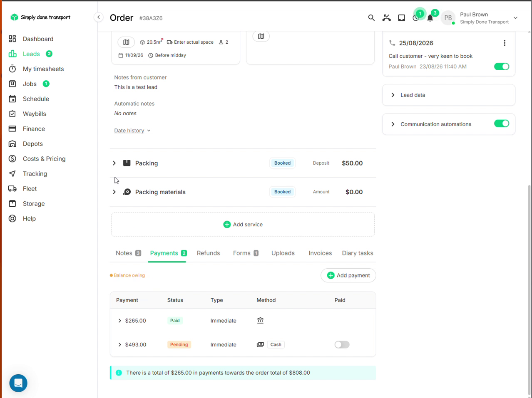Click the Cash method tag
The image size is (532, 398).
(276, 344)
